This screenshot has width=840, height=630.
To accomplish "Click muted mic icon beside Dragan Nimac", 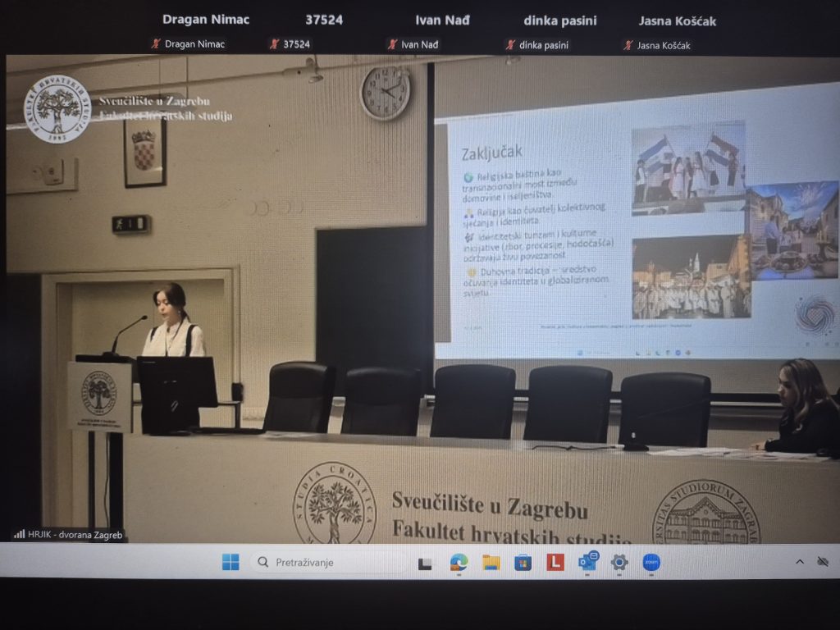I will pyautogui.click(x=155, y=44).
